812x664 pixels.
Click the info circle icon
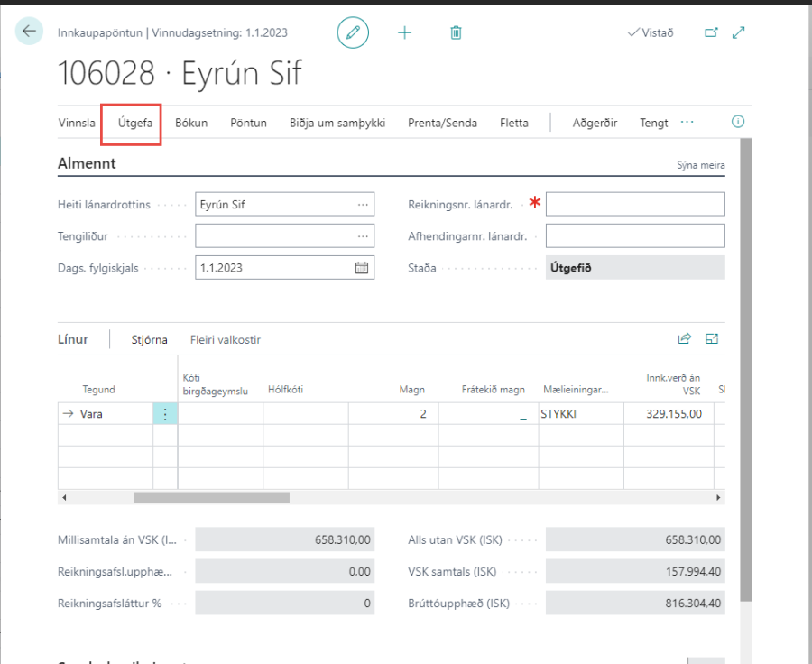(738, 122)
